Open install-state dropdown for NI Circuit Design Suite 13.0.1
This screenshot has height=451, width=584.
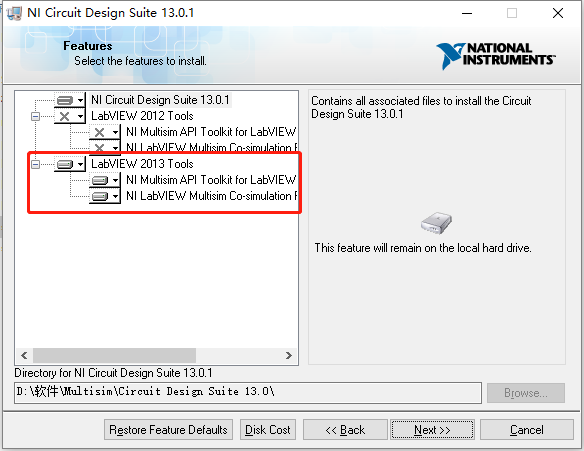click(70, 100)
